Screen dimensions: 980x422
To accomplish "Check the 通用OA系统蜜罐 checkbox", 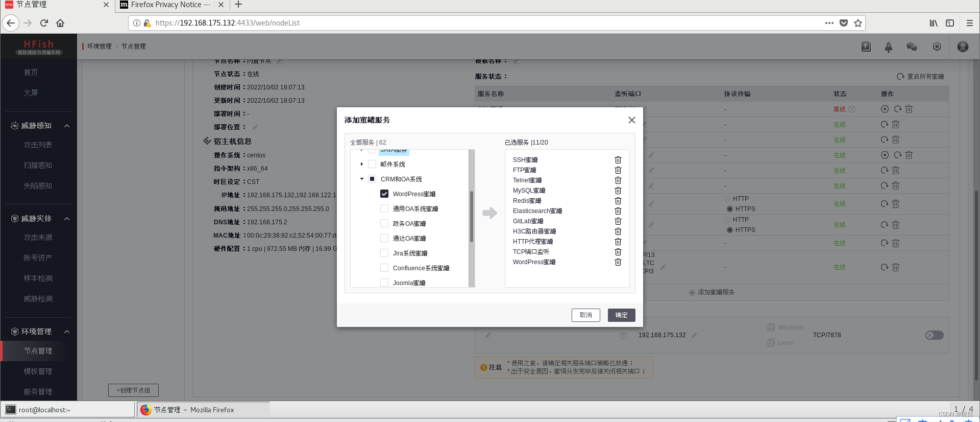I will (384, 208).
